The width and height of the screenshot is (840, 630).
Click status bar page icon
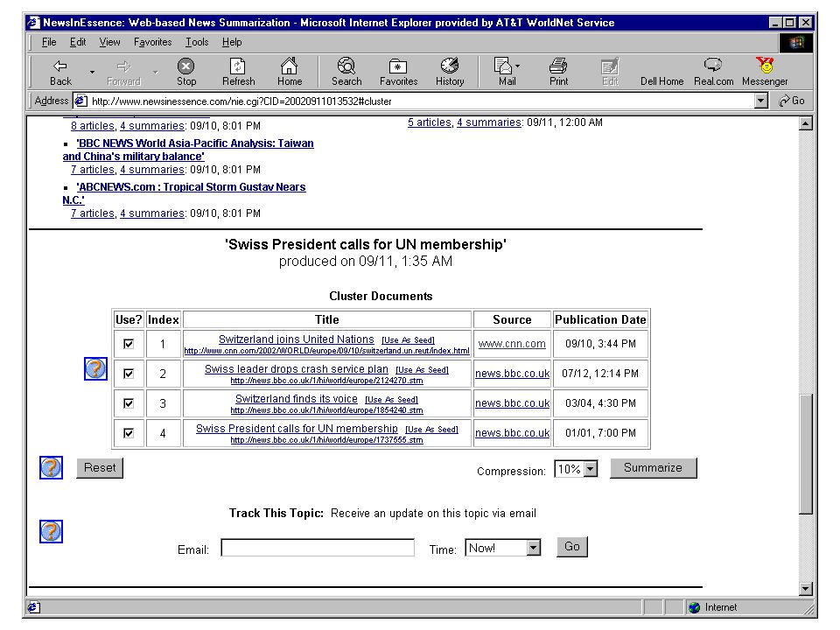click(33, 607)
